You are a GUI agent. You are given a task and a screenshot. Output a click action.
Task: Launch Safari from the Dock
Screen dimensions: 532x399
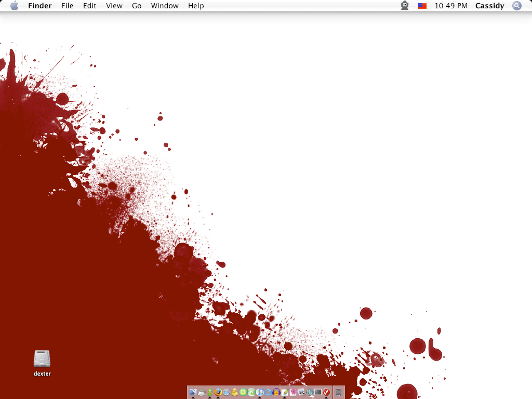pos(227,392)
